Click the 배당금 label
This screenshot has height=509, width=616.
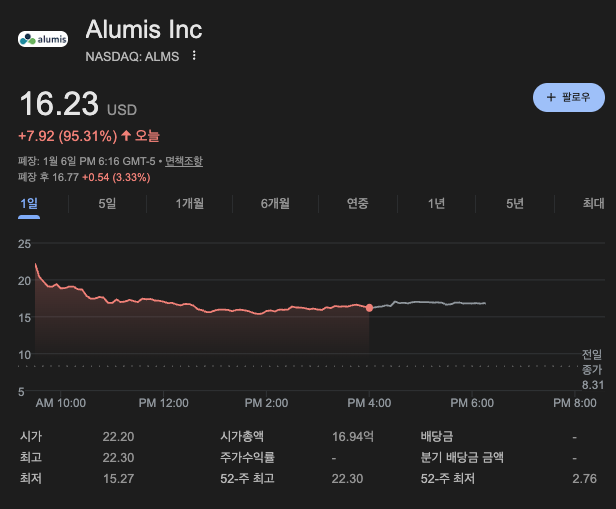[x=436, y=436]
